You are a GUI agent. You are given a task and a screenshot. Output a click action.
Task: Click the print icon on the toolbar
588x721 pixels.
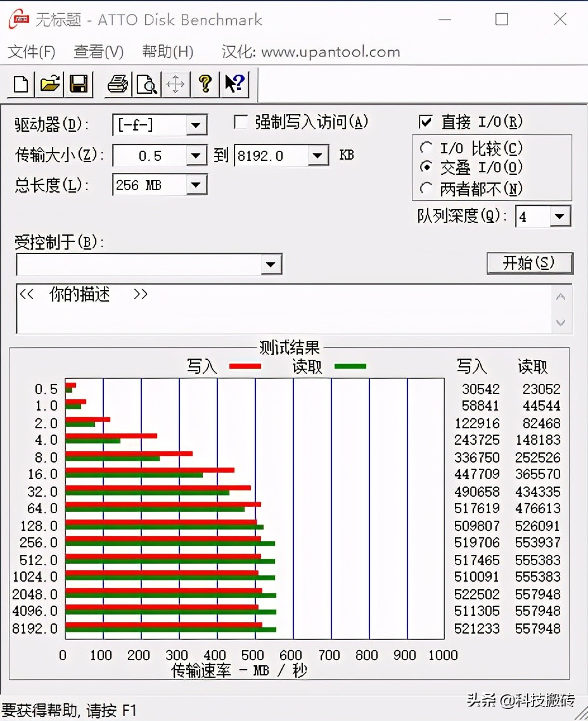coord(117,84)
